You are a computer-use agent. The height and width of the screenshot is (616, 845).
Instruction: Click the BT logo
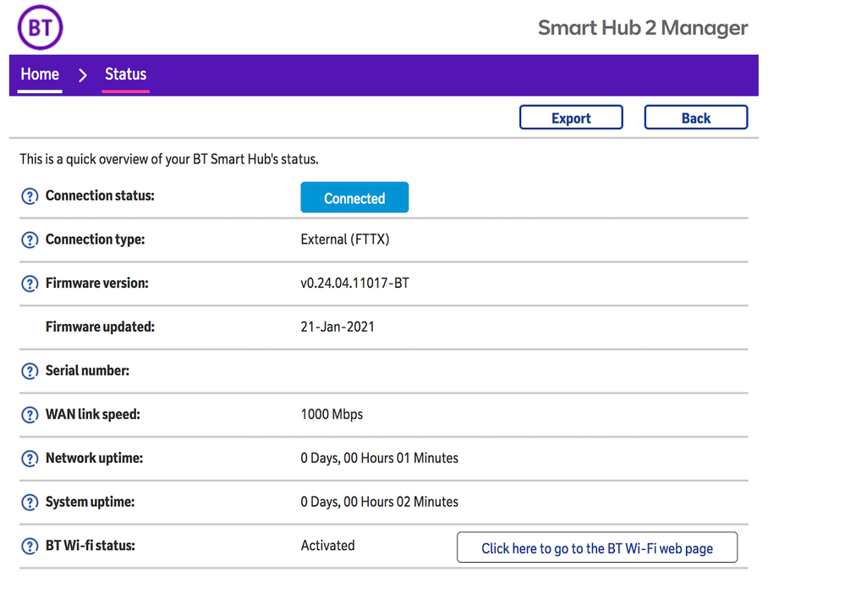coord(40,28)
